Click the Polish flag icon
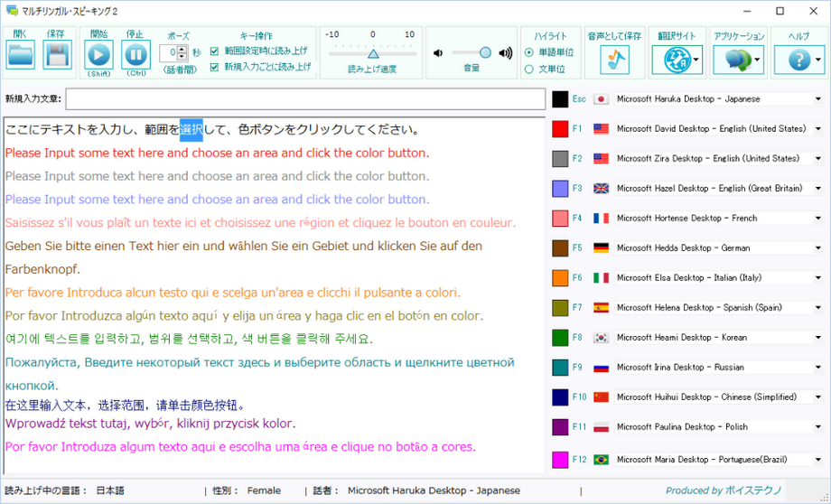The width and height of the screenshot is (831, 504). (601, 426)
